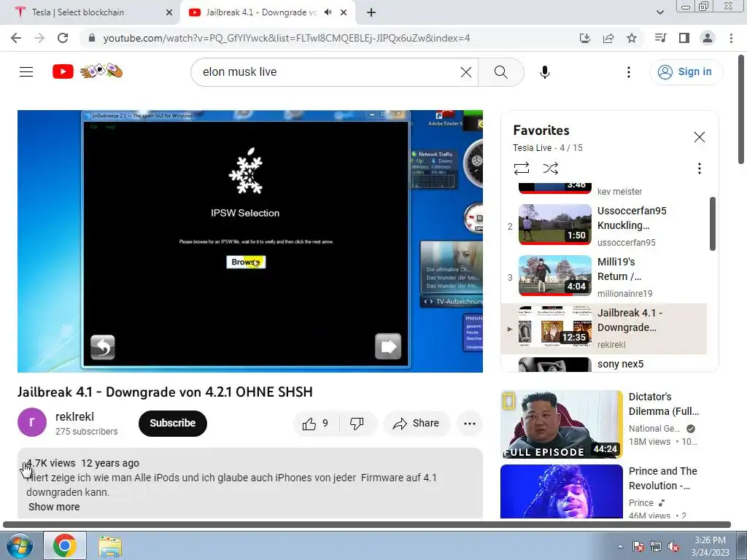Like the video with thumbs up
The width and height of the screenshot is (747, 560).
coord(317,424)
